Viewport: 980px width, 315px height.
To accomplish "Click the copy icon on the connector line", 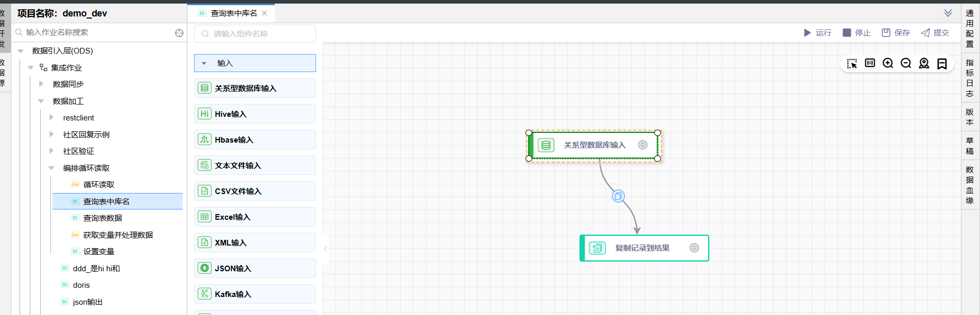I will coord(618,196).
